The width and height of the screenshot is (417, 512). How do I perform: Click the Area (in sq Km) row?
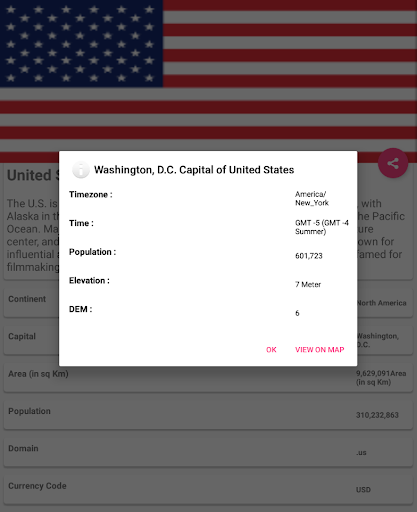click(x=208, y=378)
